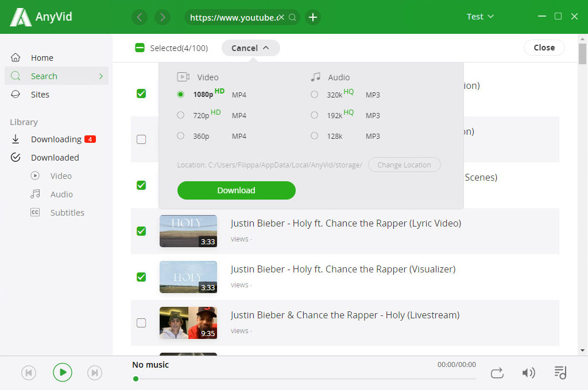Go back with the left arrow button
Image resolution: width=588 pixels, height=390 pixels.
coord(140,17)
